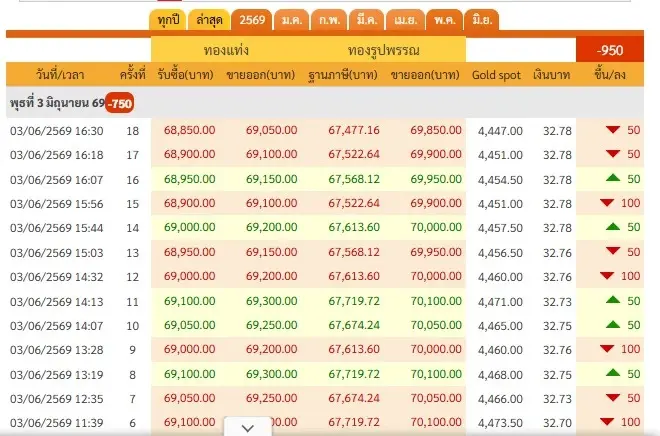Click the ขึ้น/ลง column header
Image resolution: width=660 pixels, height=436 pixels.
(610, 75)
